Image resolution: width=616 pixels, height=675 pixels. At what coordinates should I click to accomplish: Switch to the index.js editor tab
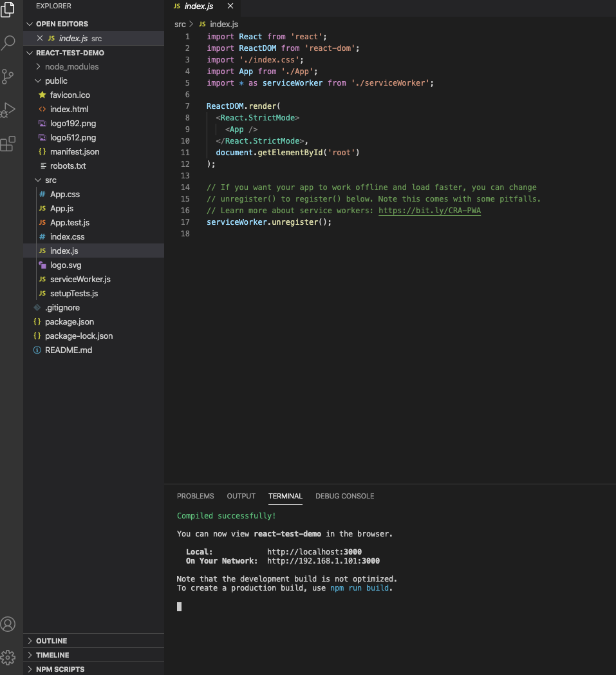198,6
